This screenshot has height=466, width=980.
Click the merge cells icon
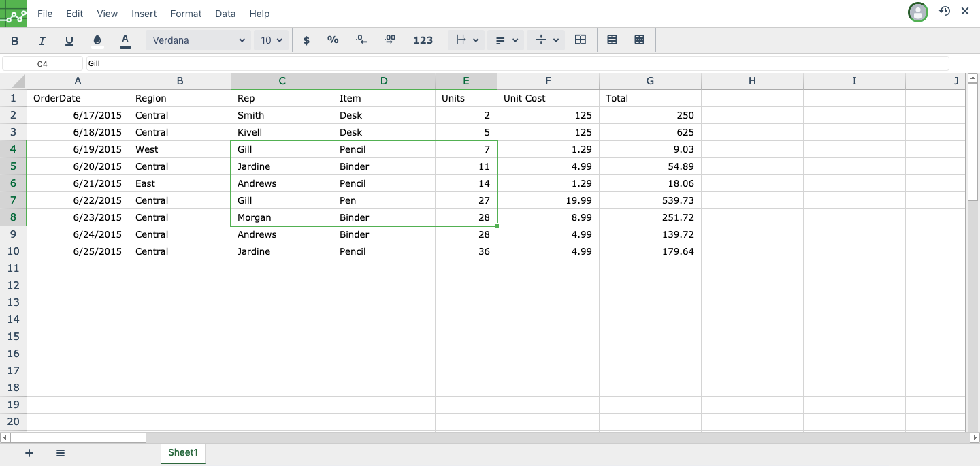pos(581,41)
